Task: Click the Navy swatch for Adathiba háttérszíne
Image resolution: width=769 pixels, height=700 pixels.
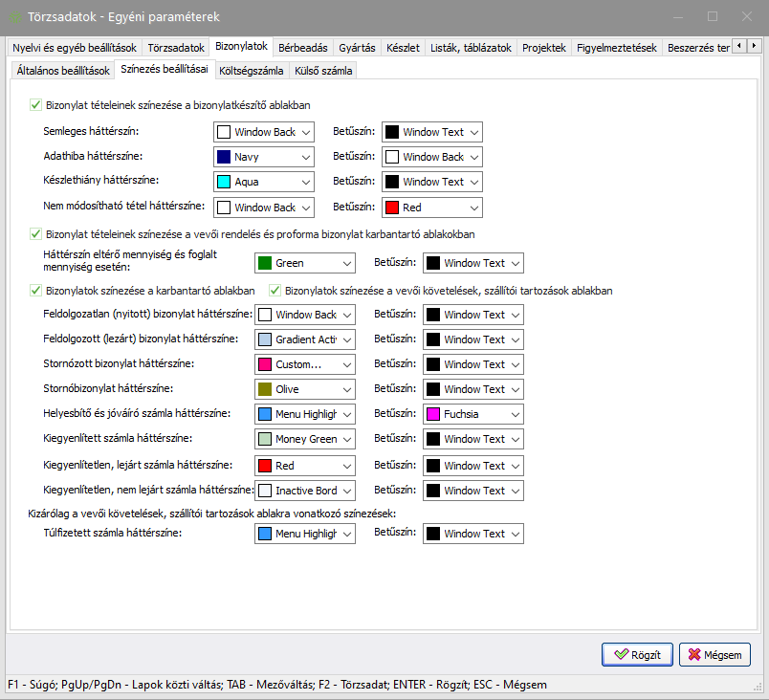Action: click(x=225, y=157)
